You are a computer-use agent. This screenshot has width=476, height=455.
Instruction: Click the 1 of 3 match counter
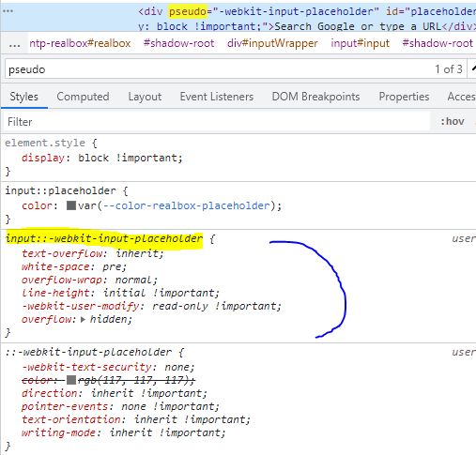pyautogui.click(x=449, y=69)
